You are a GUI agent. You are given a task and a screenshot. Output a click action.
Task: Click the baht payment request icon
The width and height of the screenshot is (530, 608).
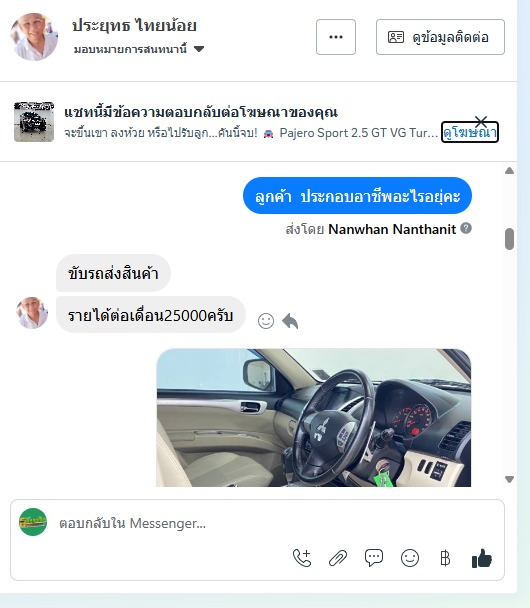(x=445, y=558)
